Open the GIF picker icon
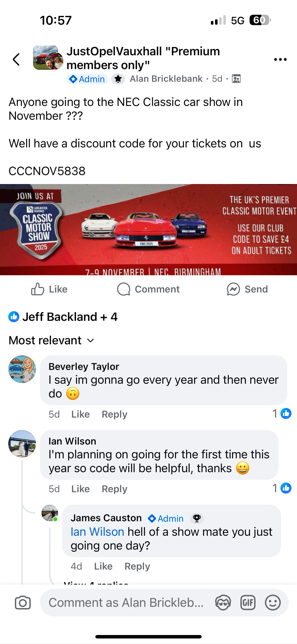 pyautogui.click(x=248, y=603)
